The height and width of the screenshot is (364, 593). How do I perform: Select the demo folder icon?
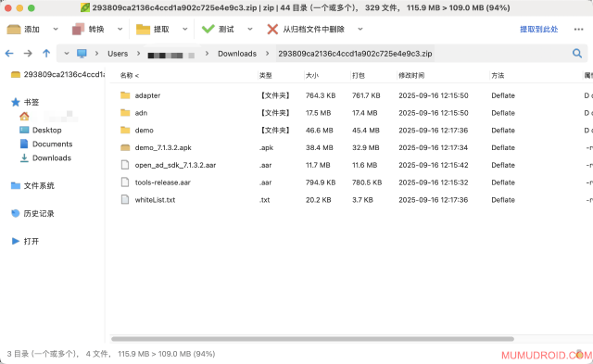point(125,130)
